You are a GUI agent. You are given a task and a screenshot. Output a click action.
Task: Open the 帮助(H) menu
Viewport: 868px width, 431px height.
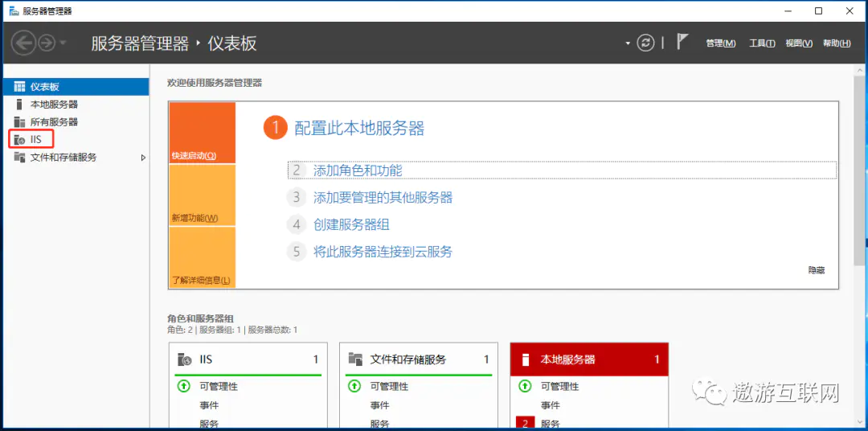tap(837, 43)
